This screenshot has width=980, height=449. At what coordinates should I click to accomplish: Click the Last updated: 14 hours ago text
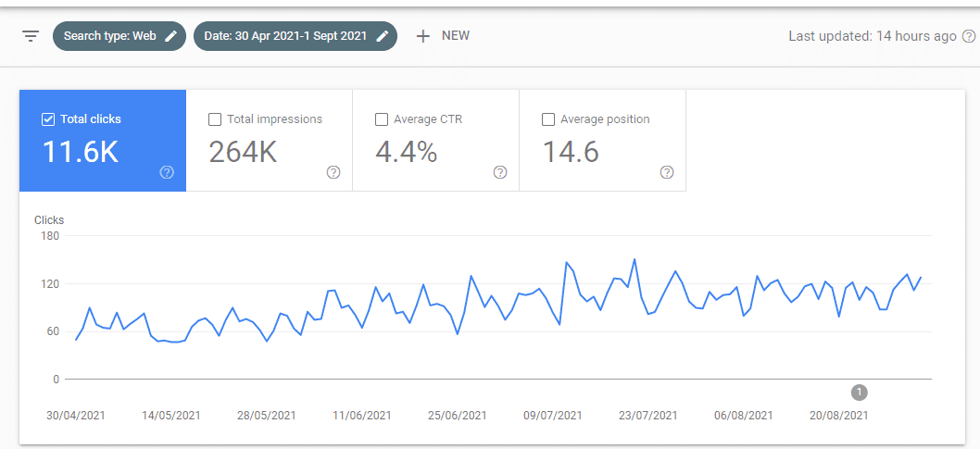[x=873, y=36]
